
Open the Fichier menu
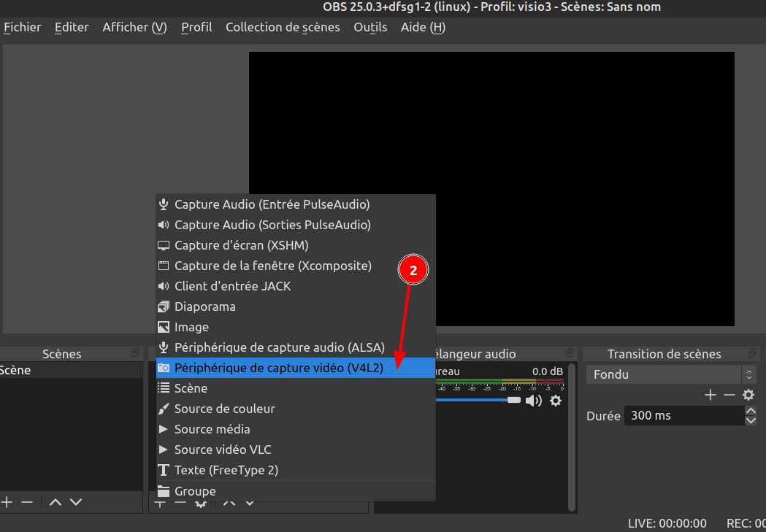[x=23, y=27]
